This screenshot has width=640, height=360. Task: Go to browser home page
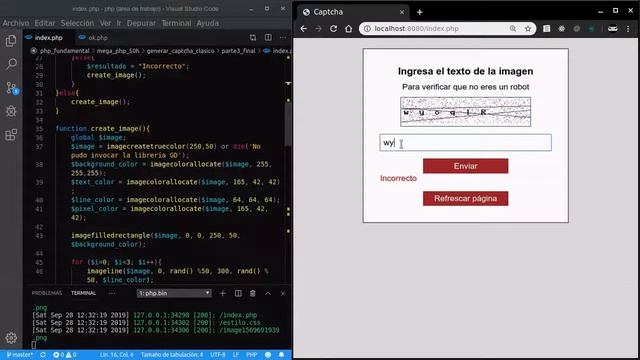[348, 29]
